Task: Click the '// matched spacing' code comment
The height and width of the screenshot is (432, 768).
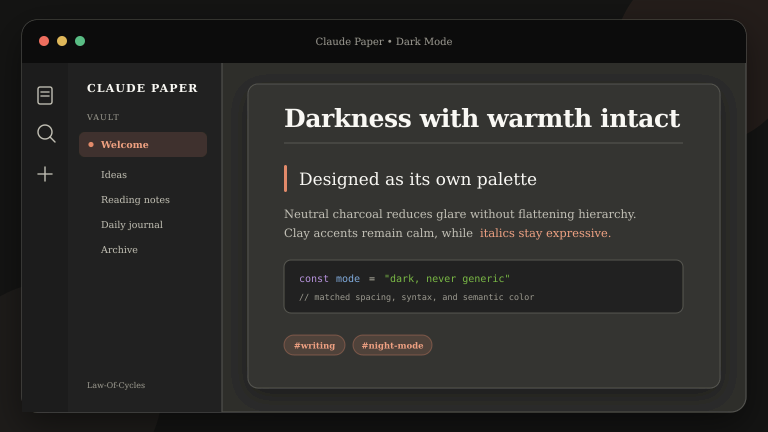Action: (416, 297)
